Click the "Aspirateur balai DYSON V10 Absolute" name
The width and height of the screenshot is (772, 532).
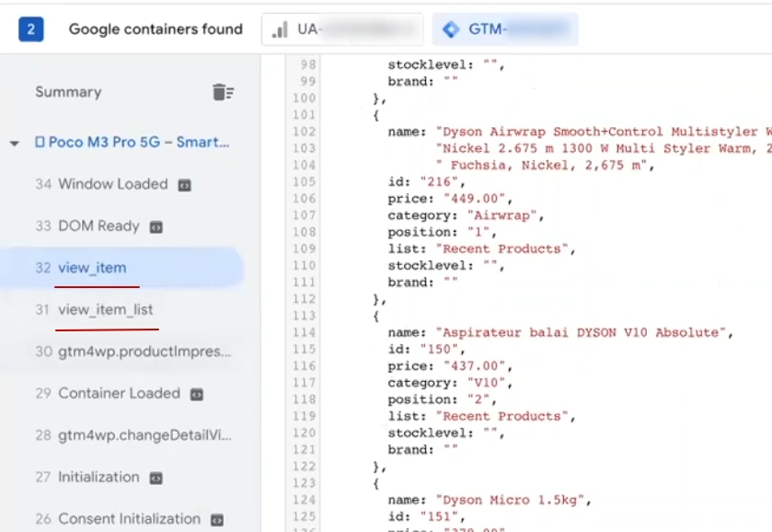click(581, 333)
